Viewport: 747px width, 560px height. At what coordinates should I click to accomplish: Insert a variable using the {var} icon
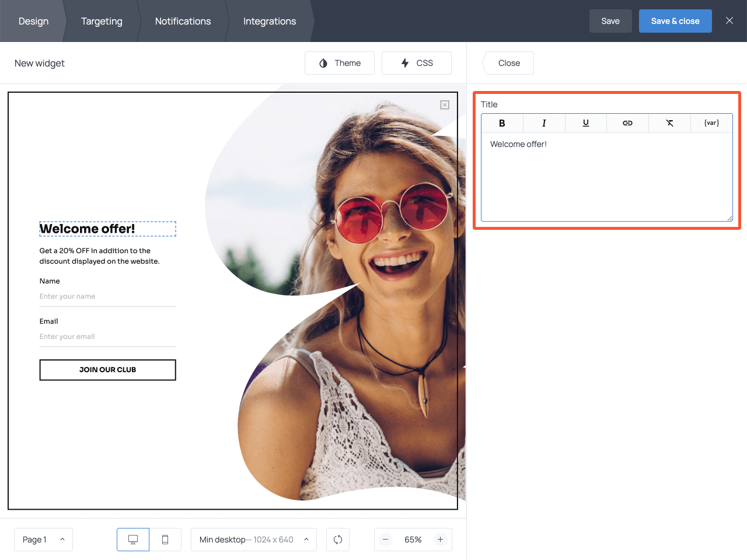pyautogui.click(x=711, y=123)
